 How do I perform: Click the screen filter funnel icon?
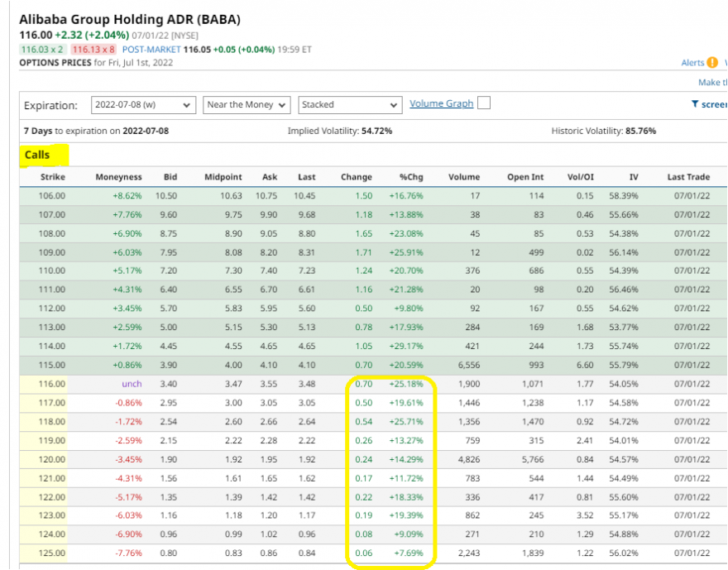coord(695,104)
